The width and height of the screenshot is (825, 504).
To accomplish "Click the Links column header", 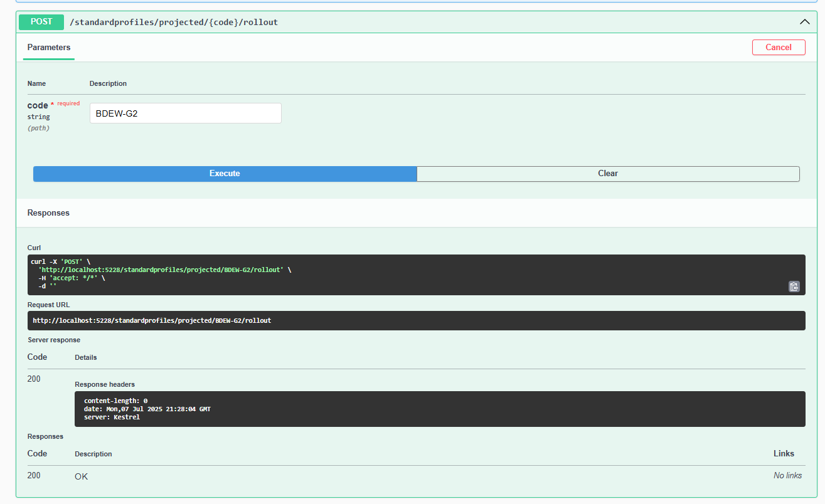I will click(x=784, y=453).
